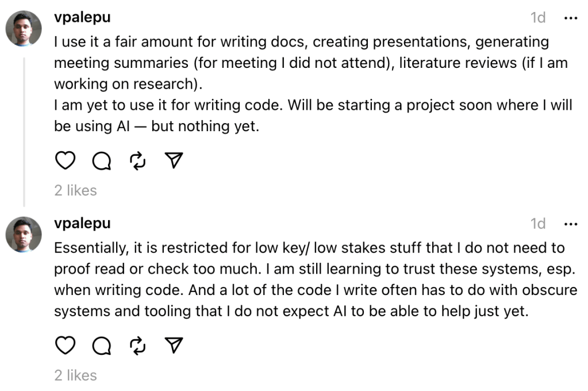Share the post about writing docs
Screen dimensions: 588x391
pyautogui.click(x=174, y=161)
